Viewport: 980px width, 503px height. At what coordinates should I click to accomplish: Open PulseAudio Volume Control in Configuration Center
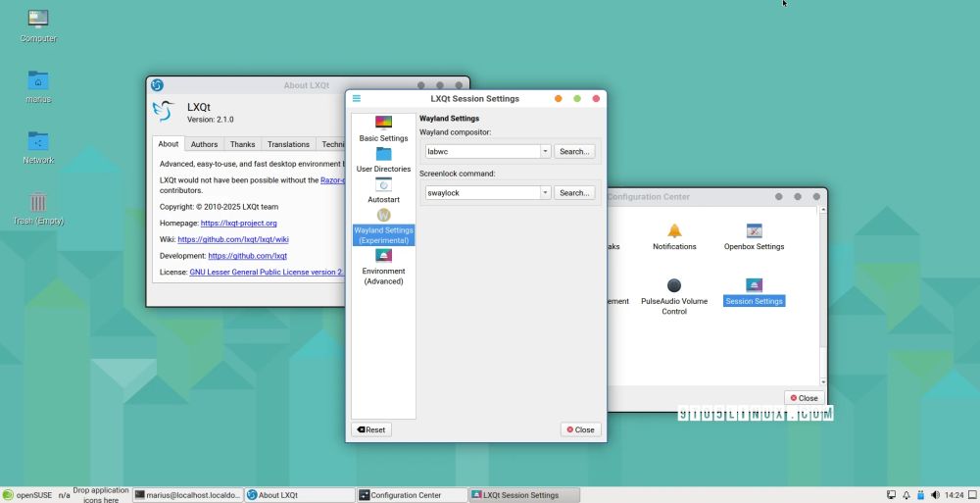[674, 296]
